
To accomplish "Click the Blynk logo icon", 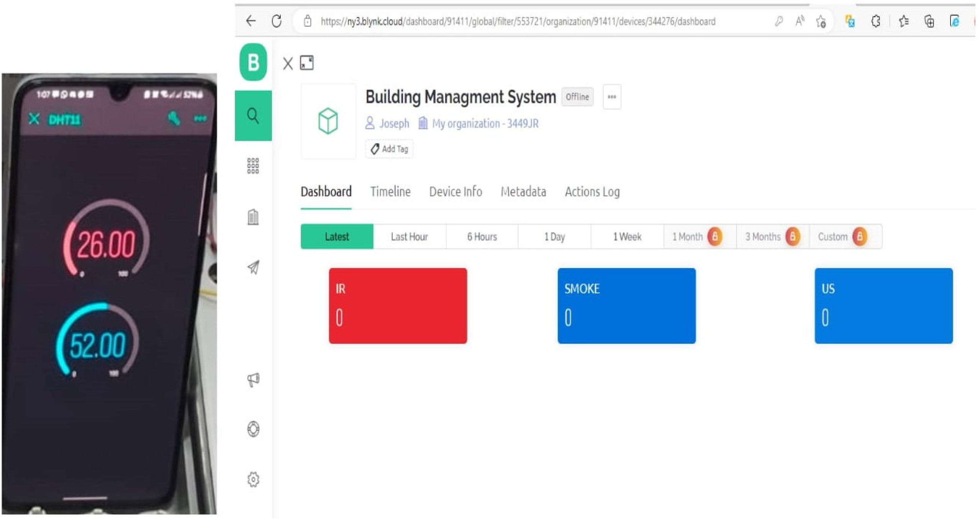I will pos(253,62).
